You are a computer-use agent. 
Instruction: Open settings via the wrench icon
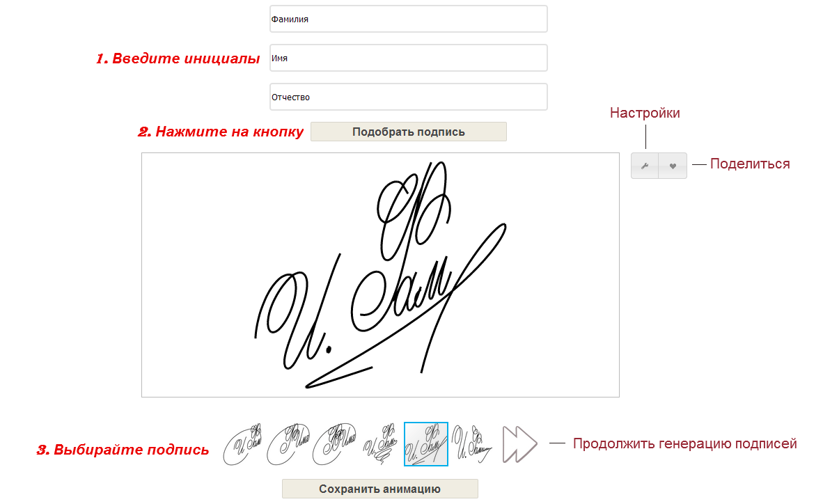[x=645, y=166]
